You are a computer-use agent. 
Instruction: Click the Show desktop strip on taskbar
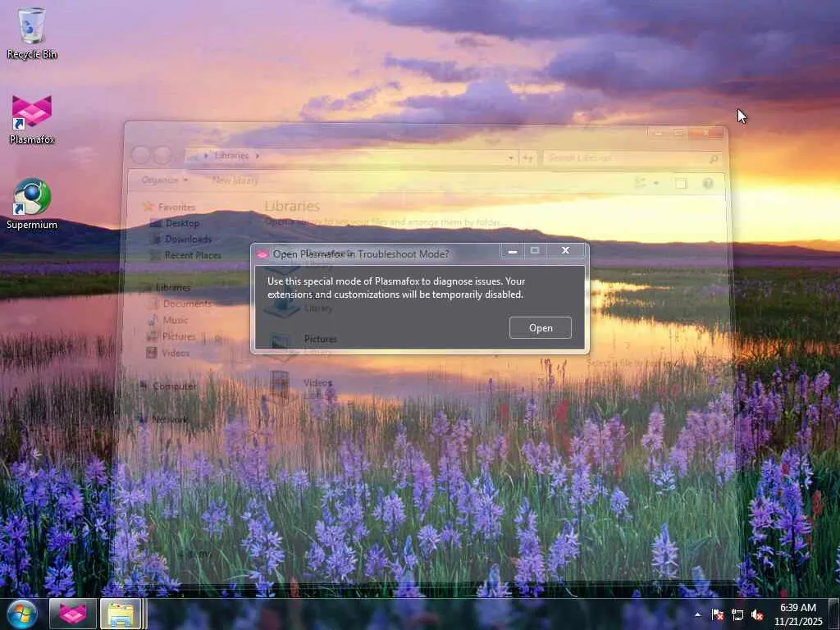click(834, 614)
